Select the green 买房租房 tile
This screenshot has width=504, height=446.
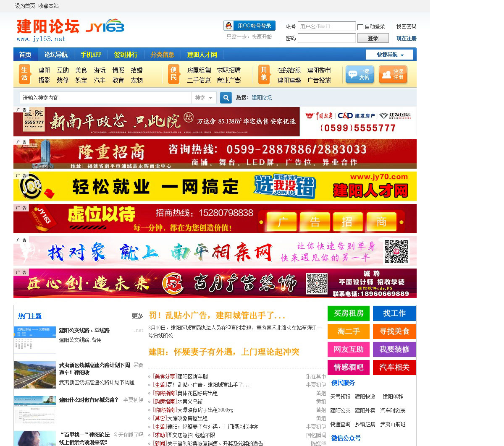coord(349,313)
